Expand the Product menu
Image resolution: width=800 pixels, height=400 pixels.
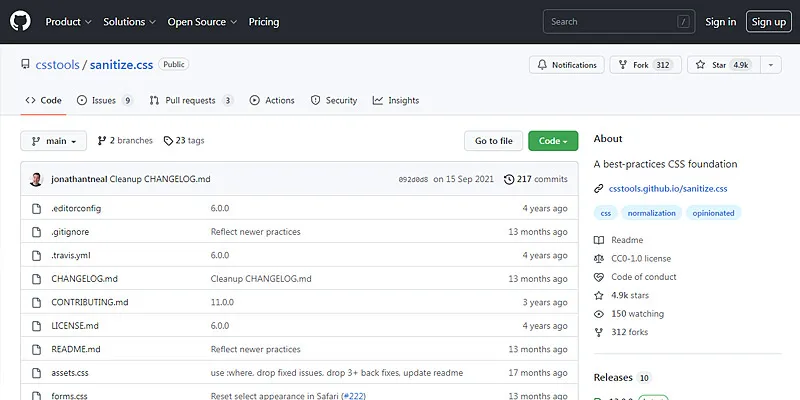click(x=68, y=21)
